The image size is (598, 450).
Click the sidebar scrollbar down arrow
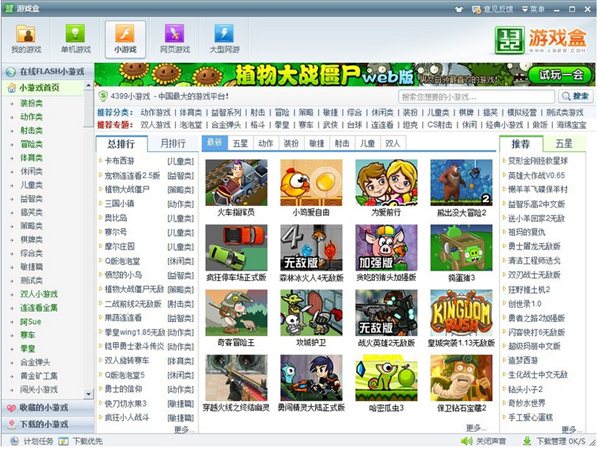click(88, 394)
